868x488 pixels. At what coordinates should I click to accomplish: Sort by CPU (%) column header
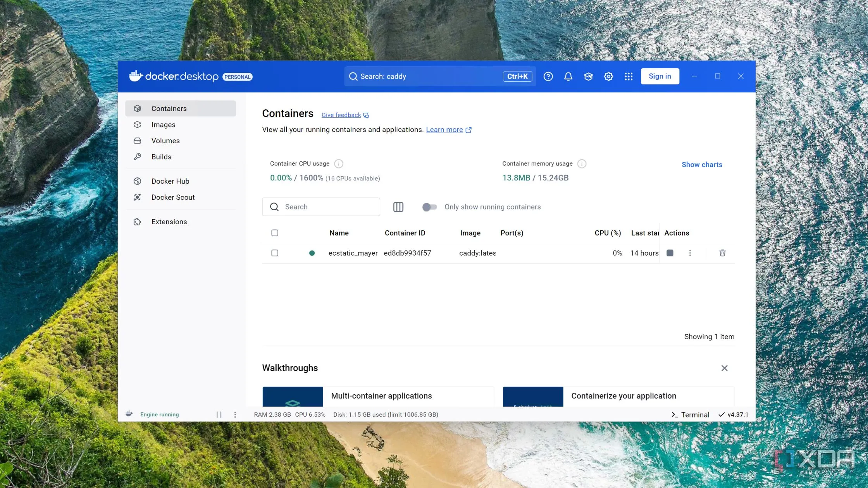[x=608, y=233]
